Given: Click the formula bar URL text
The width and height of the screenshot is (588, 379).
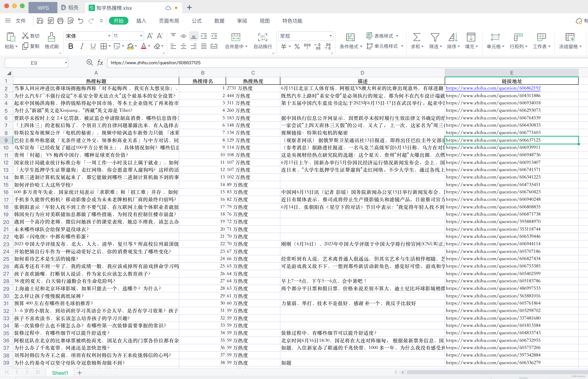Looking at the screenshot, I should coord(156,63).
